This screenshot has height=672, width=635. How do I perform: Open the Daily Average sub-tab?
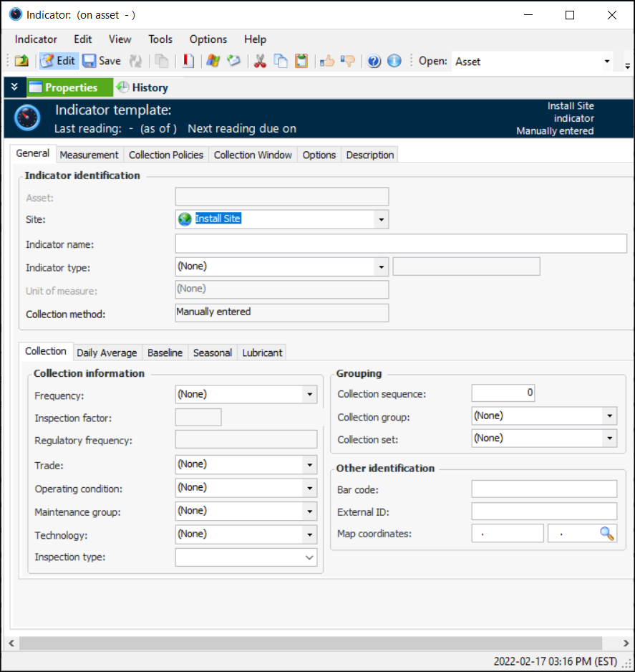click(x=107, y=352)
